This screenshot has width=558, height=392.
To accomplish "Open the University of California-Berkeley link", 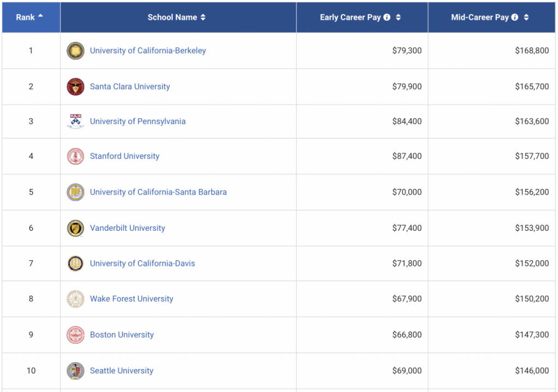I will (148, 51).
